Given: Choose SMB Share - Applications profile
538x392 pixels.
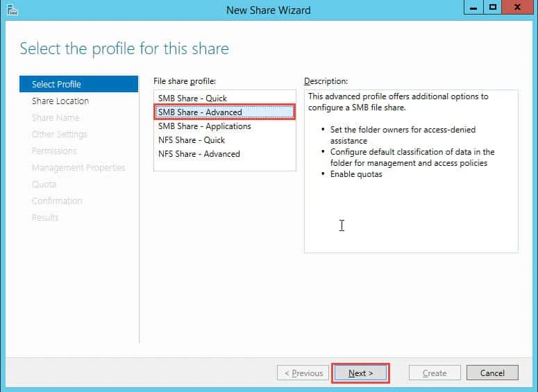Looking at the screenshot, I should click(225, 126).
